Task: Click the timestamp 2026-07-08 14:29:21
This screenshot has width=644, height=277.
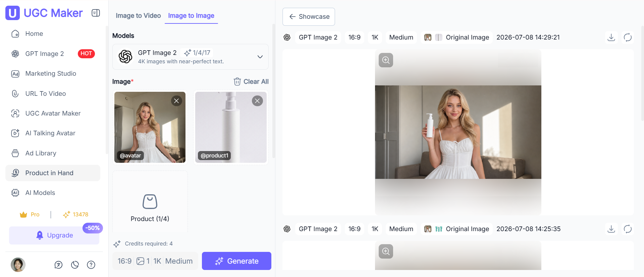Action: coord(528,37)
